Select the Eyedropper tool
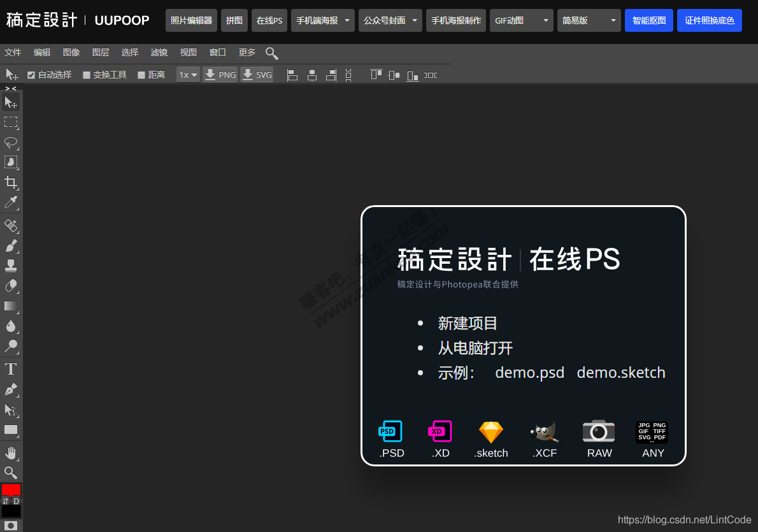The image size is (758, 532). [11, 202]
